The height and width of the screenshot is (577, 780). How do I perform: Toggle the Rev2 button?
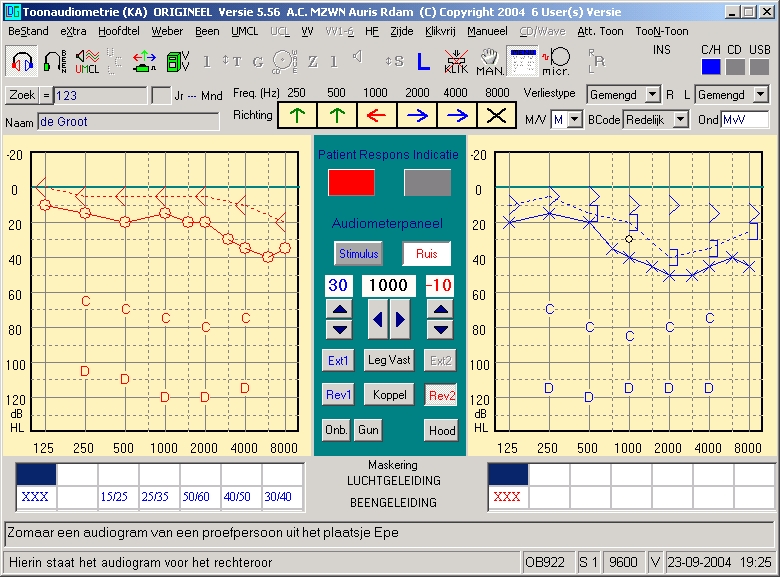point(441,395)
